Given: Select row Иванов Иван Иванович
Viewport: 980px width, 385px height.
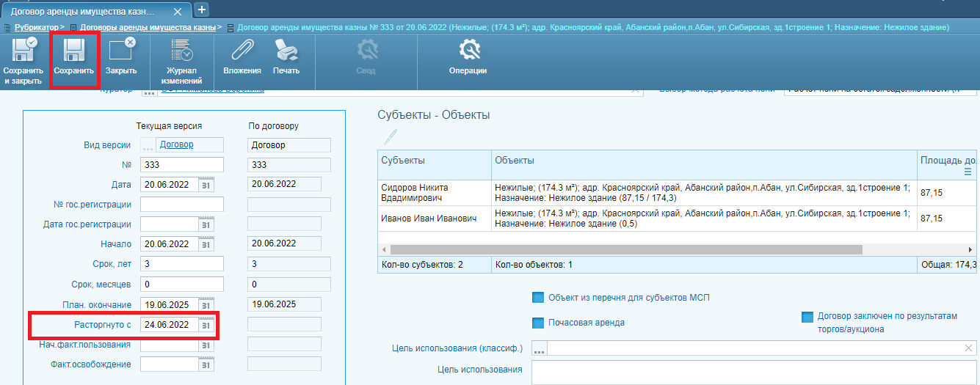Looking at the screenshot, I should [x=677, y=218].
